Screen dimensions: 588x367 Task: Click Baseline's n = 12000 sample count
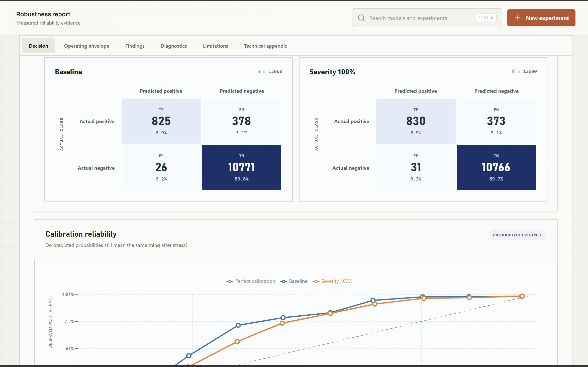[x=270, y=71]
